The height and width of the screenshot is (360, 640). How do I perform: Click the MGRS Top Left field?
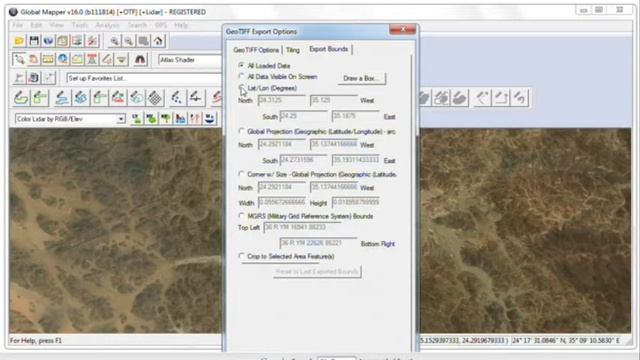coord(302,227)
